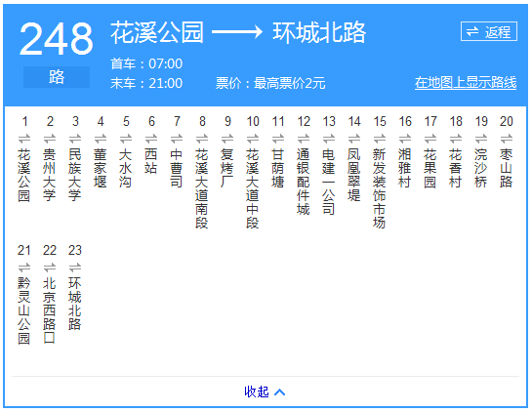Click the transfer icon above 凤凰翠堤

pos(354,139)
